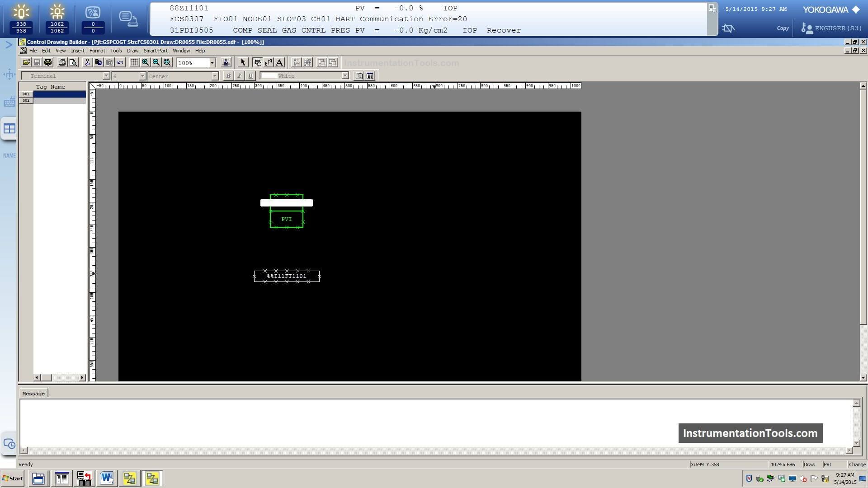Image resolution: width=868 pixels, height=488 pixels.
Task: Open the Window menu
Action: point(181,51)
